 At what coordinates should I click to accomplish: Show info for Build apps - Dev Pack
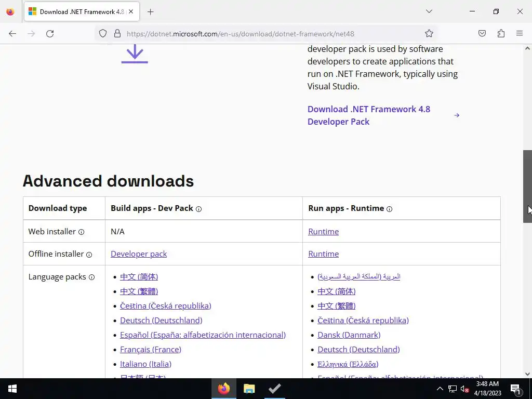[x=199, y=209]
